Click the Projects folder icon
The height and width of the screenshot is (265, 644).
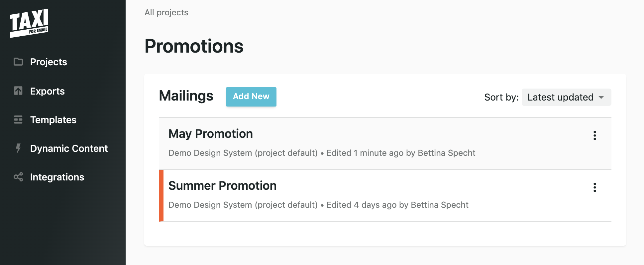(x=18, y=62)
